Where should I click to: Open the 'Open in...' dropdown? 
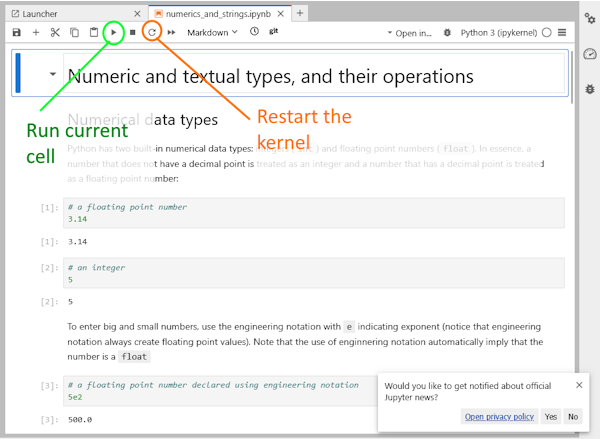(x=410, y=33)
